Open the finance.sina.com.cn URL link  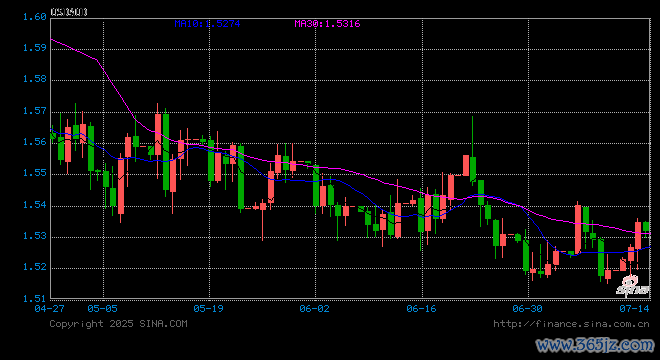pos(571,324)
